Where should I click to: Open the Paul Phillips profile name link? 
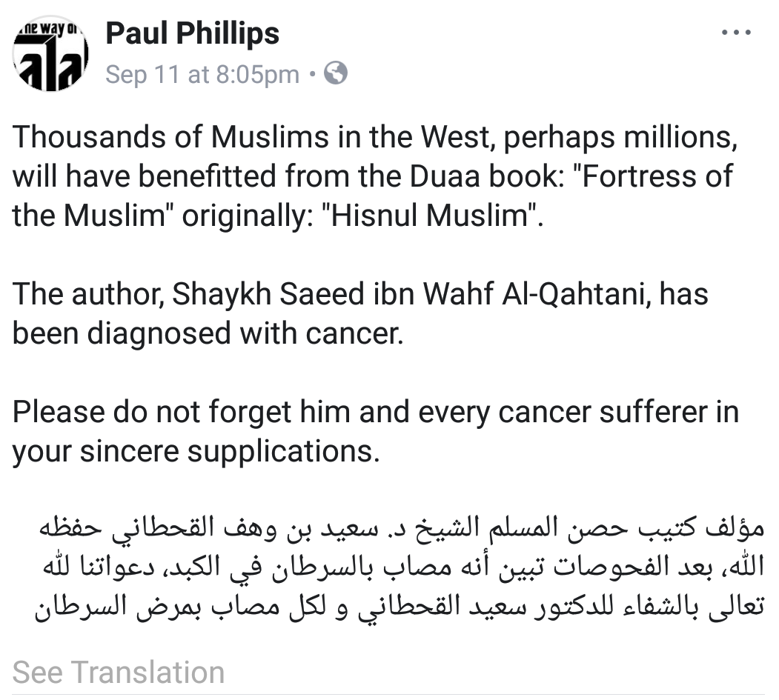point(192,34)
